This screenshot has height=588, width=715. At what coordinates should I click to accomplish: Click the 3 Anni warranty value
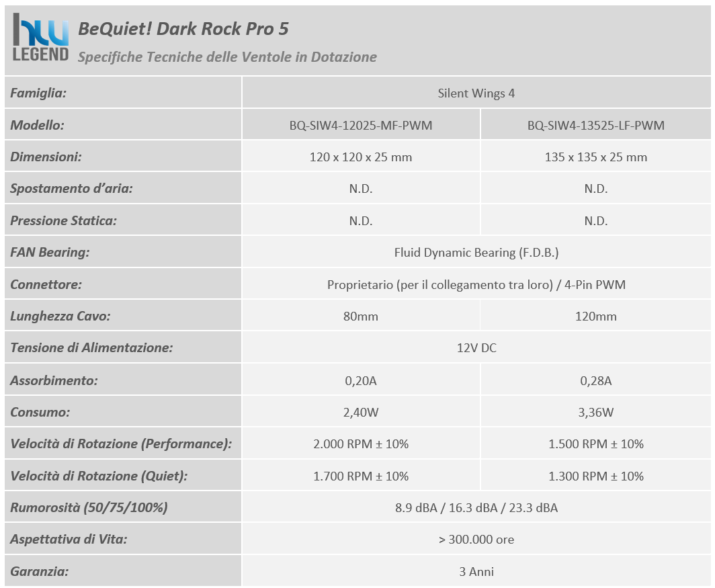(x=476, y=572)
